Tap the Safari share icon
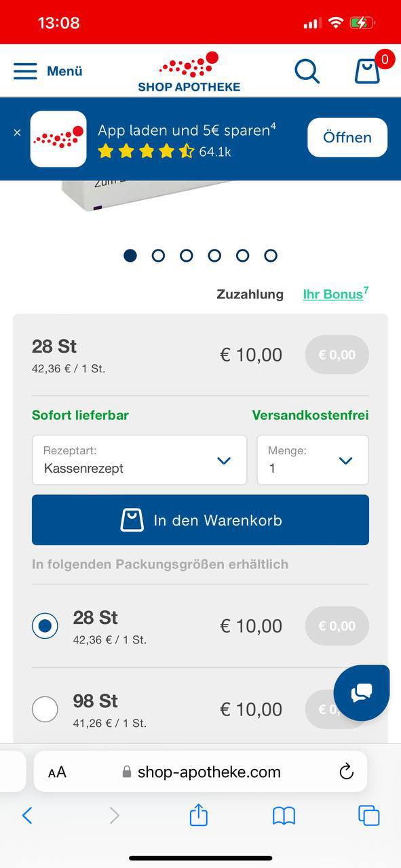This screenshot has width=401, height=868. pyautogui.click(x=198, y=814)
